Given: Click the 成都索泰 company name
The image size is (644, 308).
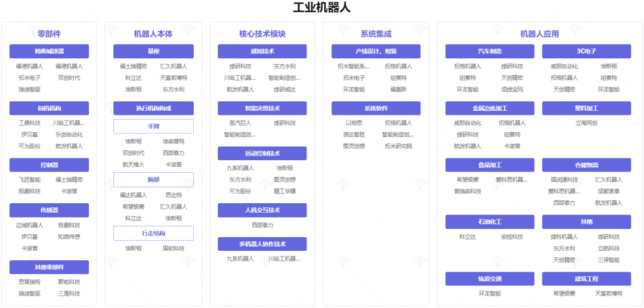Looking at the screenshot, I should pyautogui.click(x=609, y=191).
